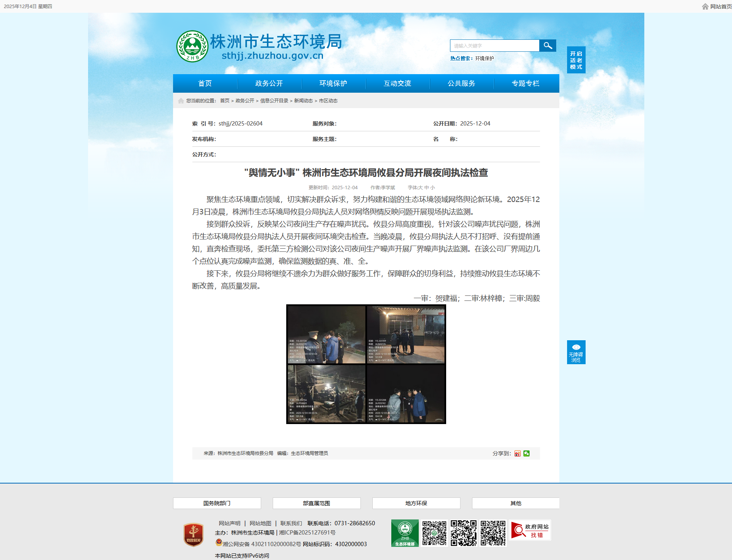The height and width of the screenshot is (560, 732).
Task: Open the 政府网站找错 icon
Action: coord(530,531)
